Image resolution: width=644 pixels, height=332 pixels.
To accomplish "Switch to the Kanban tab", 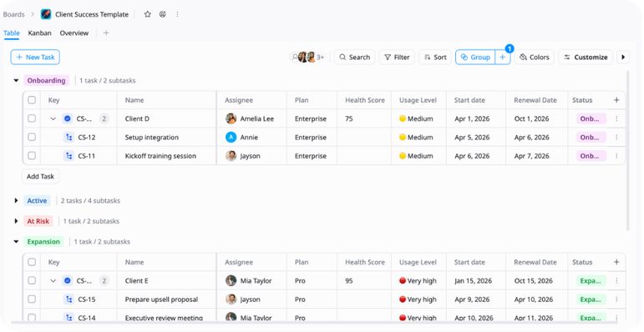I will [40, 33].
